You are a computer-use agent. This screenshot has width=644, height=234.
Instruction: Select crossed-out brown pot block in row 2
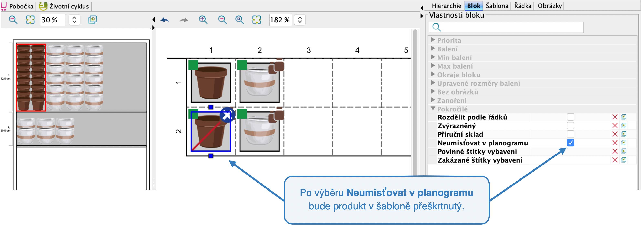tap(211, 131)
